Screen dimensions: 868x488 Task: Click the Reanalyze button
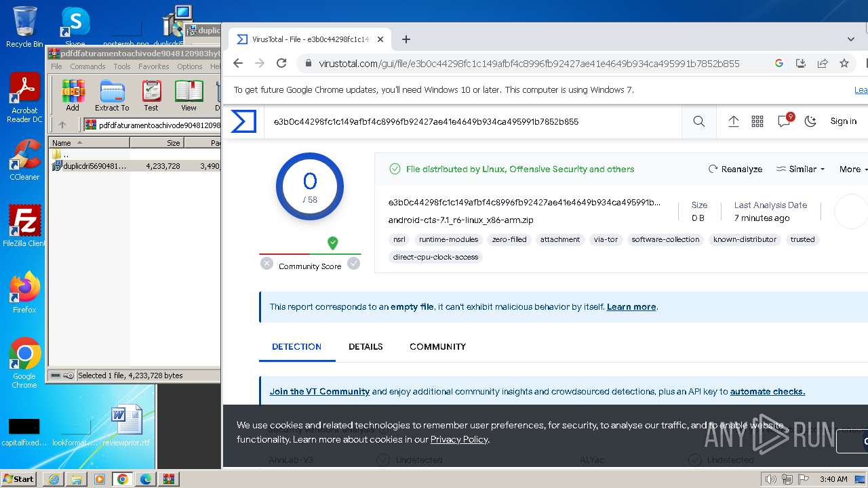pyautogui.click(x=735, y=169)
